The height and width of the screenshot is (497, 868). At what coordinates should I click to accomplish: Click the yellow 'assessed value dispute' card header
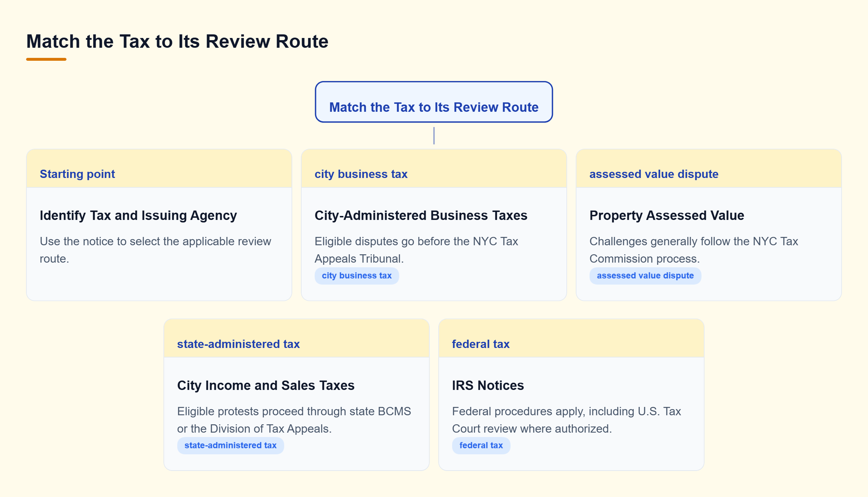(x=709, y=169)
